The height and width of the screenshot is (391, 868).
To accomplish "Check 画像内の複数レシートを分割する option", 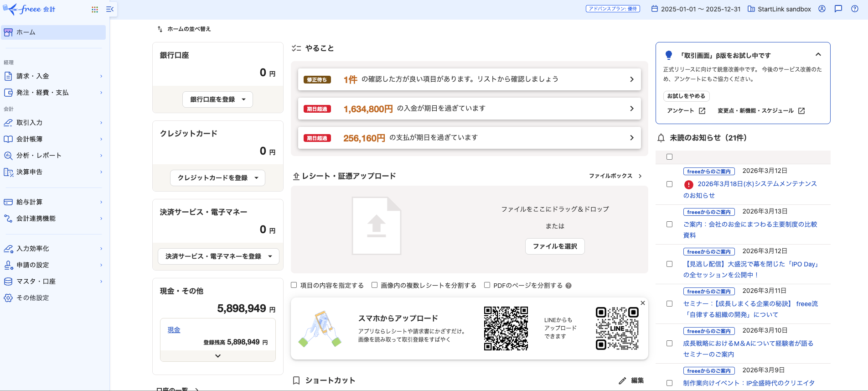I will pyautogui.click(x=375, y=285).
